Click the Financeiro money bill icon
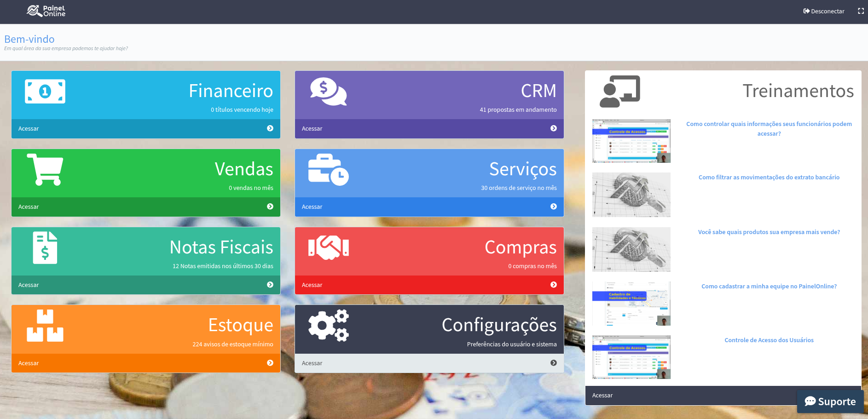This screenshot has height=419, width=868. coord(45,92)
